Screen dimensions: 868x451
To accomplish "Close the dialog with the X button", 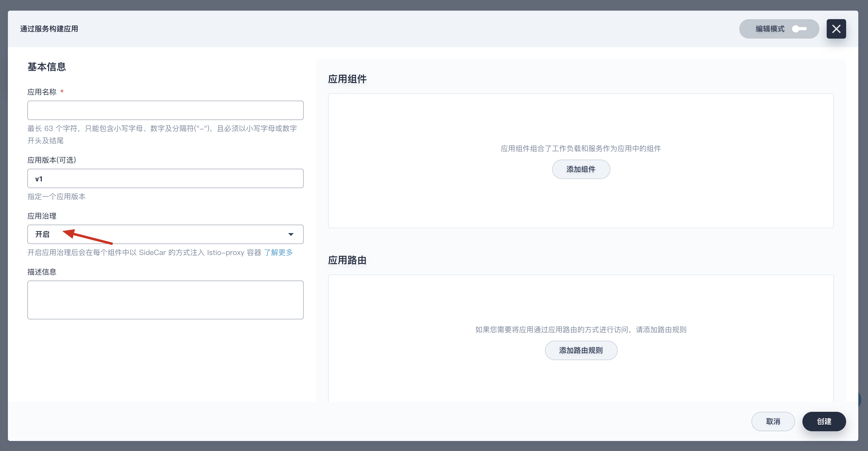I will pos(836,29).
